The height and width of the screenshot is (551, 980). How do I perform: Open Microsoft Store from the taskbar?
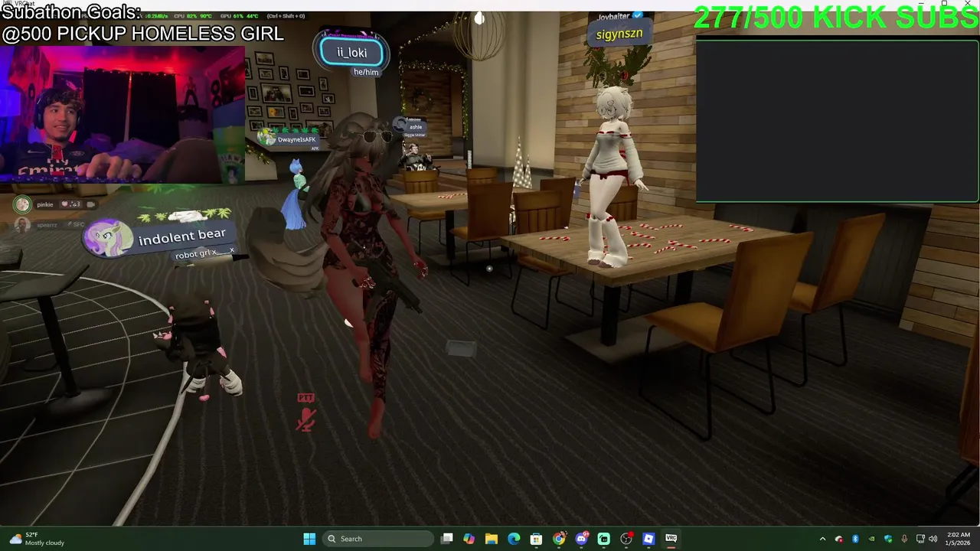tap(537, 539)
